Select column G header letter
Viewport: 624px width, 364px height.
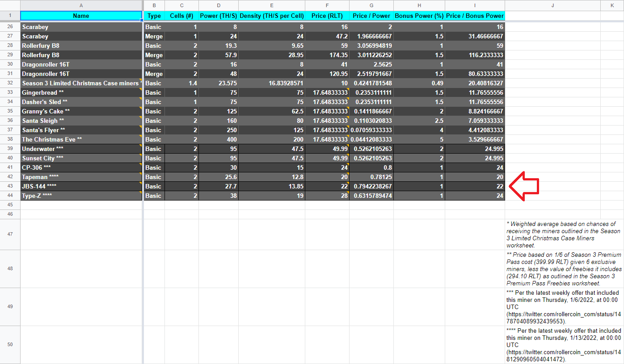[x=371, y=5]
